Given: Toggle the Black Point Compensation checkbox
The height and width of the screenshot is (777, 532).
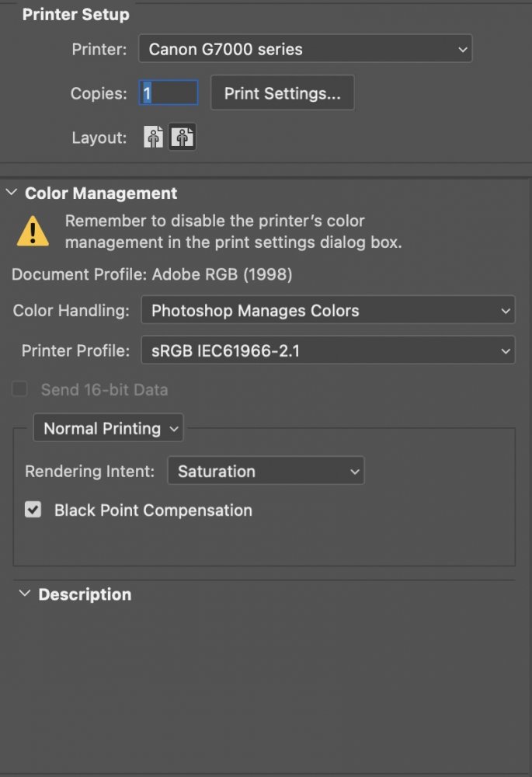Looking at the screenshot, I should [x=33, y=510].
